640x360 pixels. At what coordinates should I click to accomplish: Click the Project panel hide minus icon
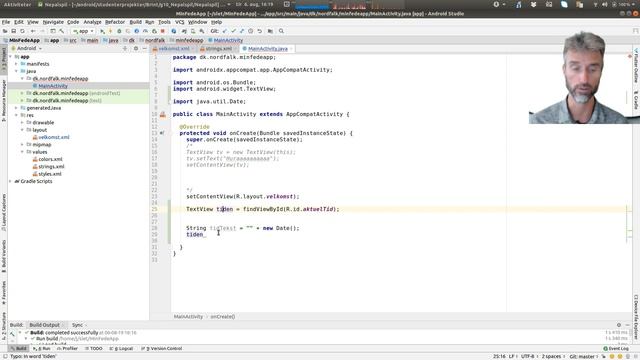144,49
